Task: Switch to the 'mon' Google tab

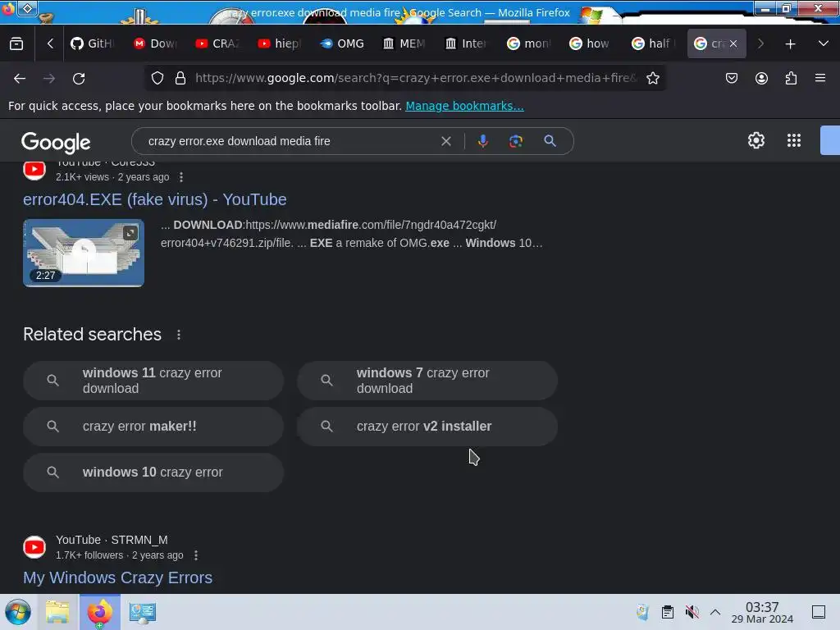Action: point(529,44)
